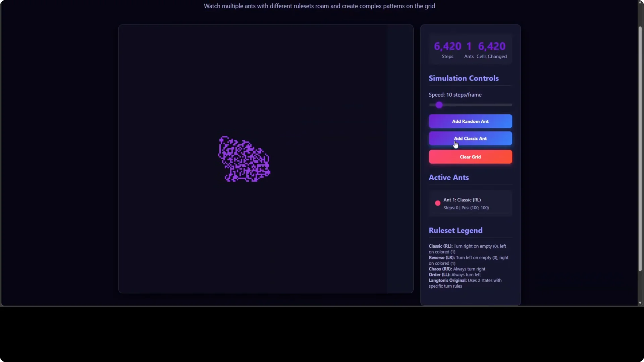The height and width of the screenshot is (362, 644).
Task: Click Speed: 10 steps/frame label
Action: click(x=455, y=95)
